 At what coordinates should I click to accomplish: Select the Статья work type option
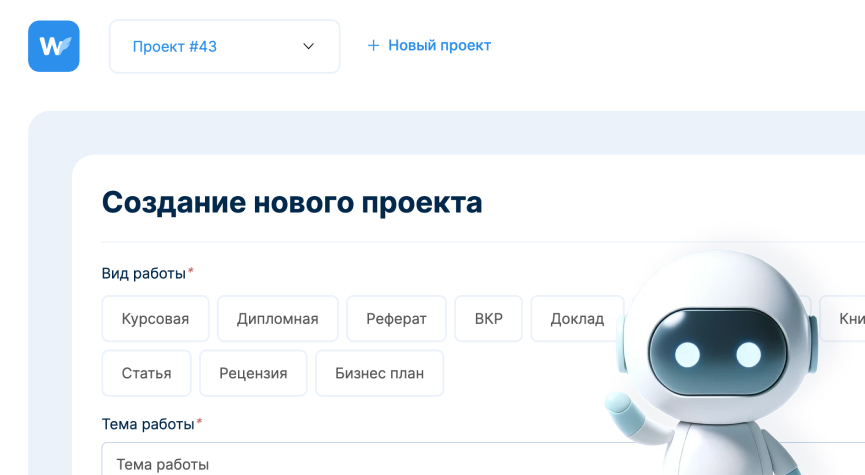coord(146,373)
